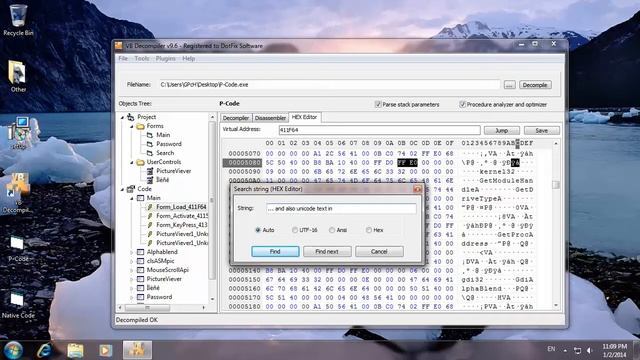Click the UserControls folder icon

[x=140, y=162]
